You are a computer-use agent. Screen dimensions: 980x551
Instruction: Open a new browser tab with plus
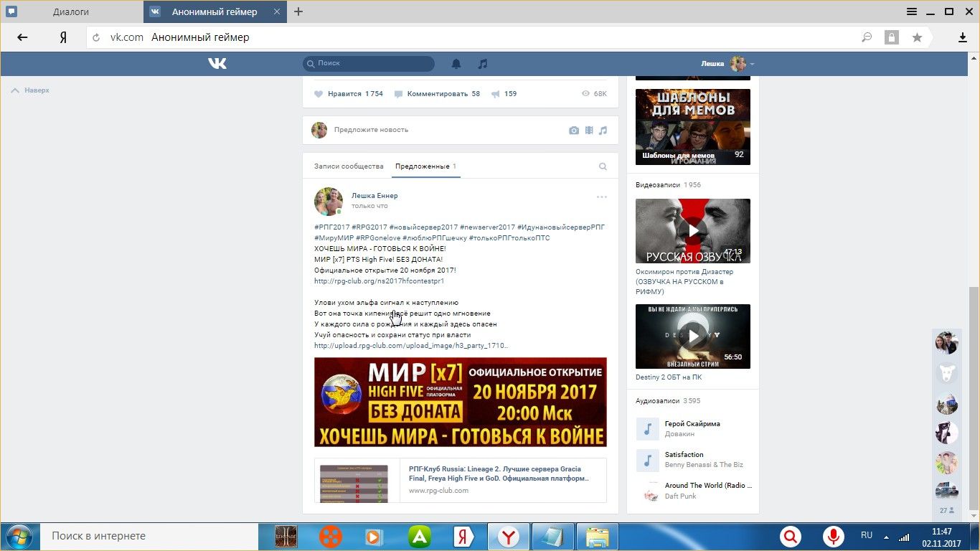pos(298,11)
